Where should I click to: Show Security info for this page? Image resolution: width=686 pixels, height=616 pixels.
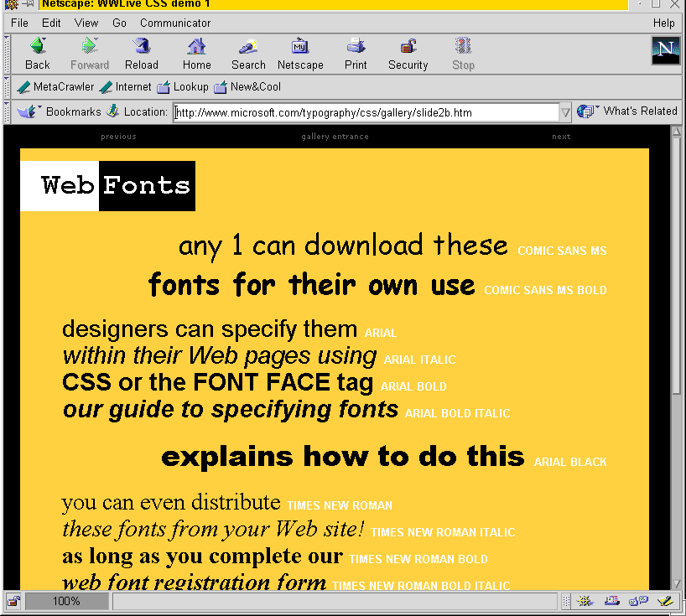point(408,54)
